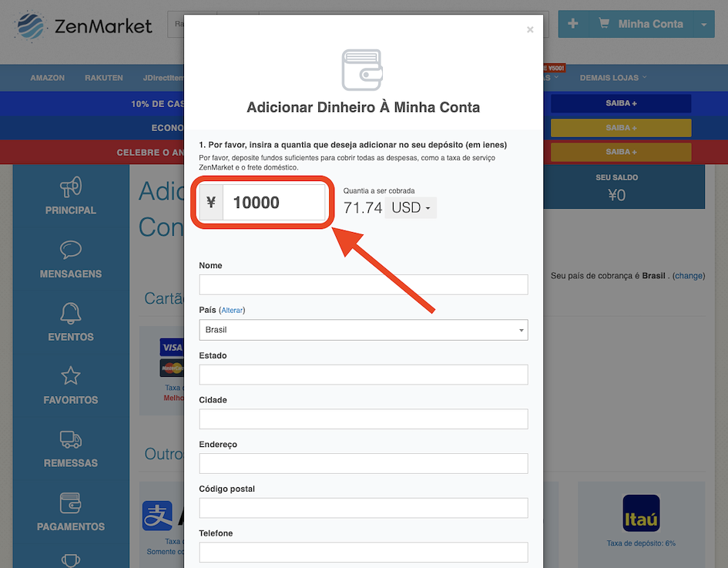Image resolution: width=728 pixels, height=568 pixels.
Task: Open the JDirectItems store tab
Action: 163,78
